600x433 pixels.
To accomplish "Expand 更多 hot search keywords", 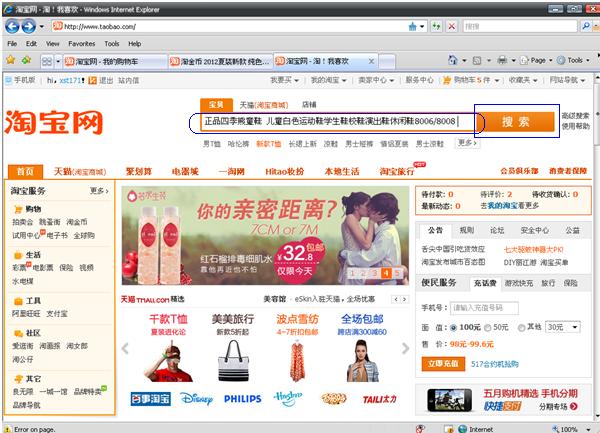I will [467, 143].
